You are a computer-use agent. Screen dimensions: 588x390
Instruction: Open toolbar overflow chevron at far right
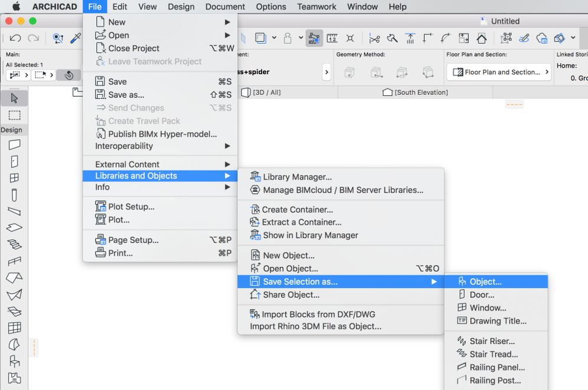pyautogui.click(x=573, y=38)
